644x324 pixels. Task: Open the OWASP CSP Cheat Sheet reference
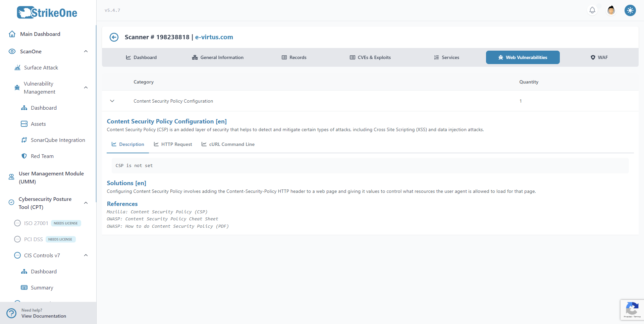pyautogui.click(x=162, y=219)
